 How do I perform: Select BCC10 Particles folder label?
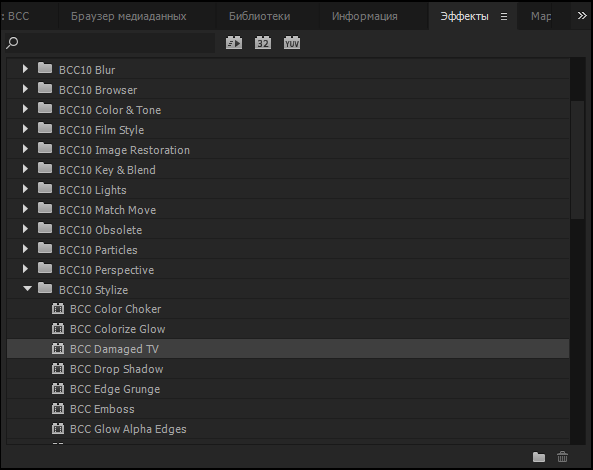coord(98,250)
